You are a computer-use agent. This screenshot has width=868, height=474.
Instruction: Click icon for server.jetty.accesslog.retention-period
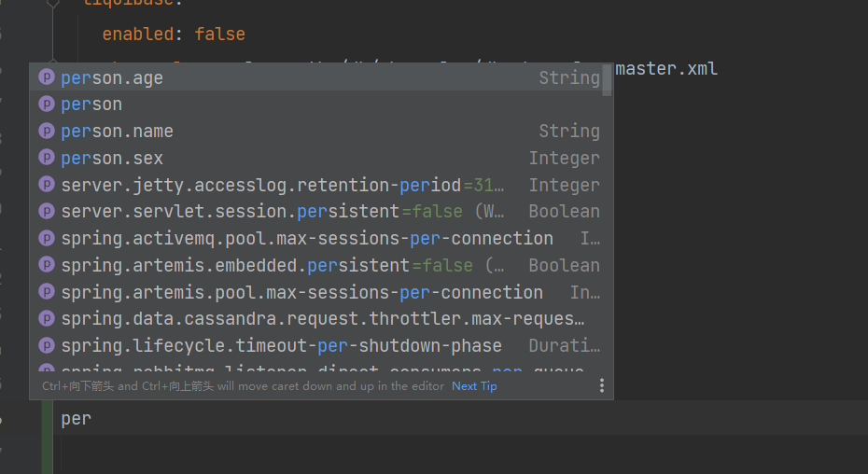pos(47,185)
